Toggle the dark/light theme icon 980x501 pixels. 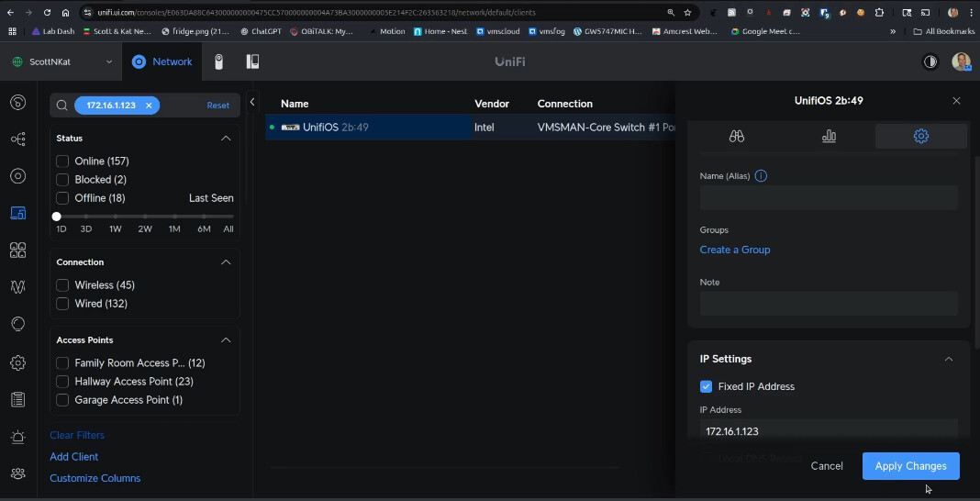click(930, 61)
